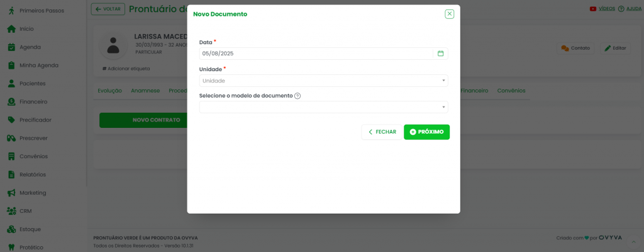Click the calendar icon in Data field
Screen dimensions: 644x252
click(x=440, y=54)
